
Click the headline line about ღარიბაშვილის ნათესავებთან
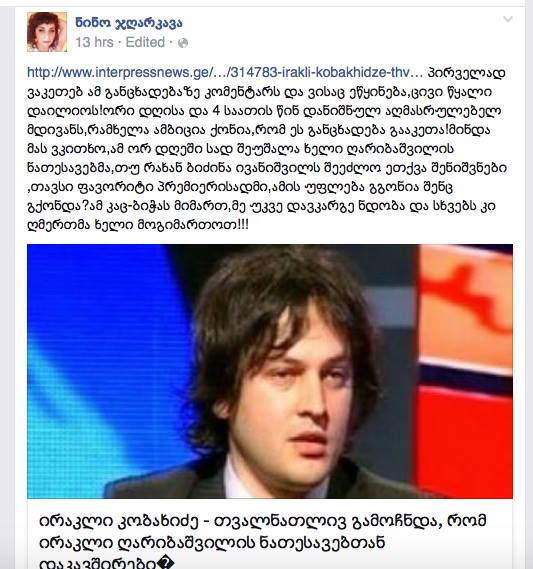pos(212,543)
